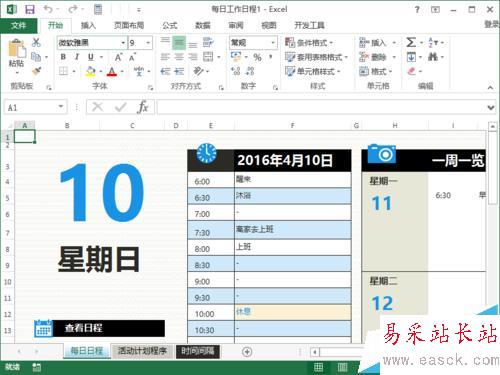Click Sort and Filter icon
This screenshot has width=500, height=375.
pos(433,43)
